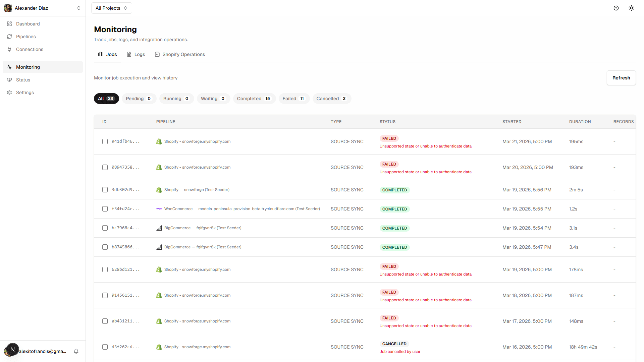
Task: Select the Completed filter pill
Action: tap(254, 99)
